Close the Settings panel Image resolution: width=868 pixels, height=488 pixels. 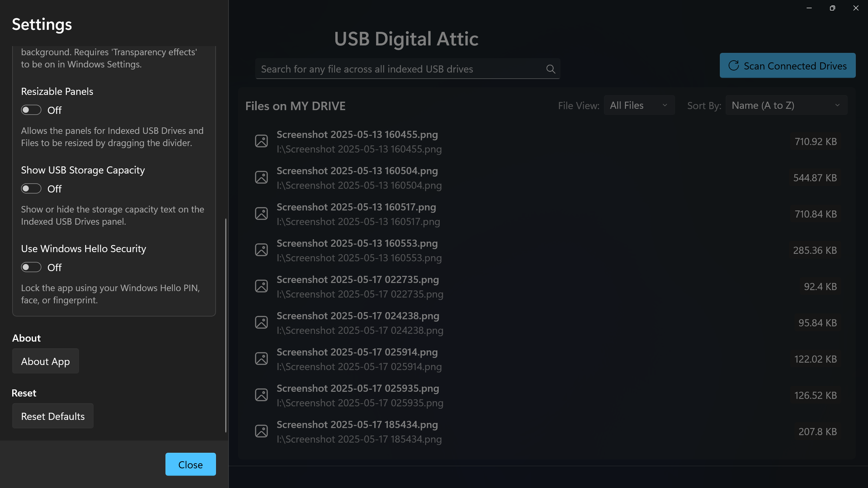(x=190, y=464)
